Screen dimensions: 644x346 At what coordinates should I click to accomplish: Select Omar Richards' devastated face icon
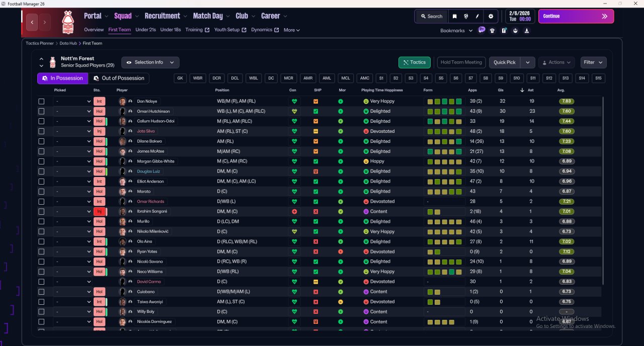(x=366, y=202)
